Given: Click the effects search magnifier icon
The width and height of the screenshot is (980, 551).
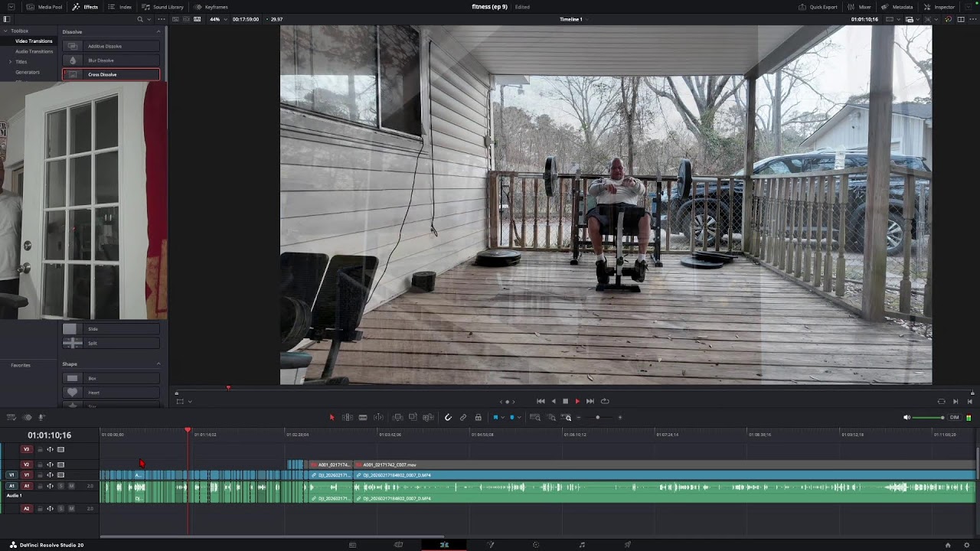Looking at the screenshot, I should pyautogui.click(x=139, y=19).
